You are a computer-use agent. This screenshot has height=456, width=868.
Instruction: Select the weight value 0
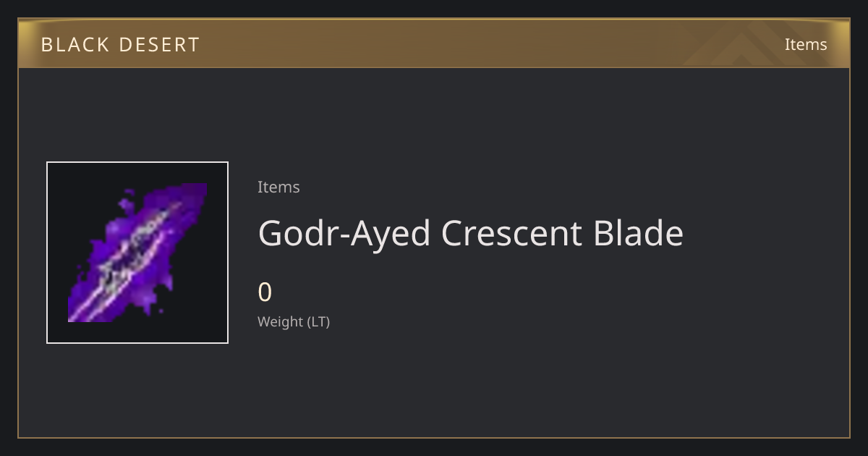265,292
